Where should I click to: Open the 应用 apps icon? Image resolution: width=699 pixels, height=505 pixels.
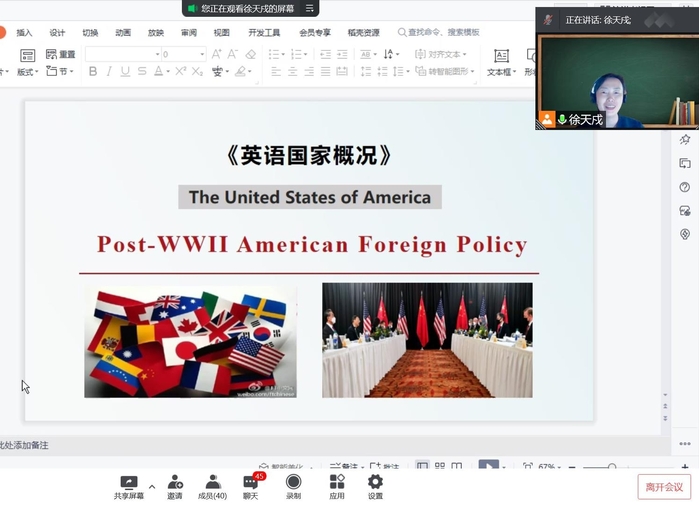337,483
